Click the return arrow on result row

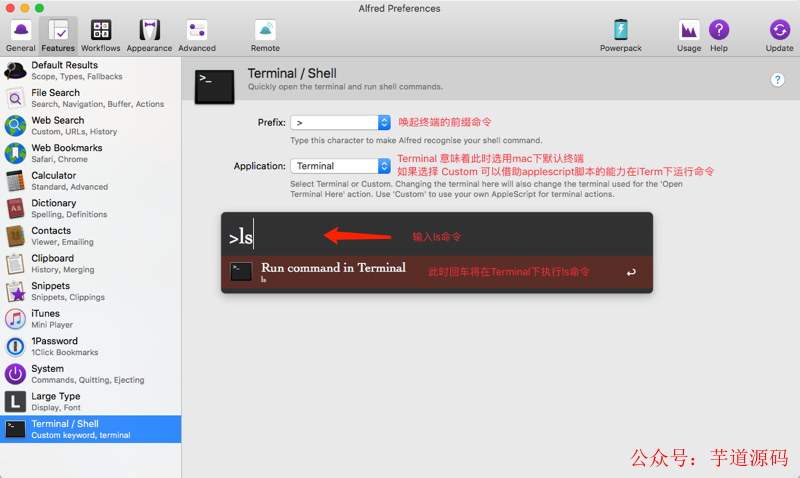631,272
